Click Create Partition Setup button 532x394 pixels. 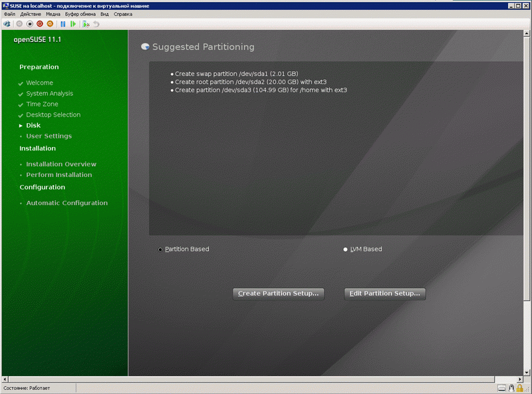279,294
